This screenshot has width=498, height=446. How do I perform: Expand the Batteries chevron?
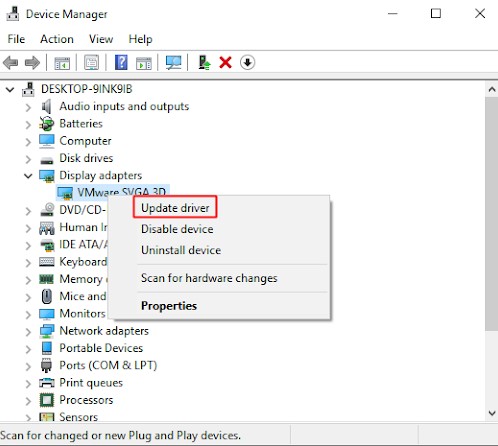pyautogui.click(x=28, y=124)
